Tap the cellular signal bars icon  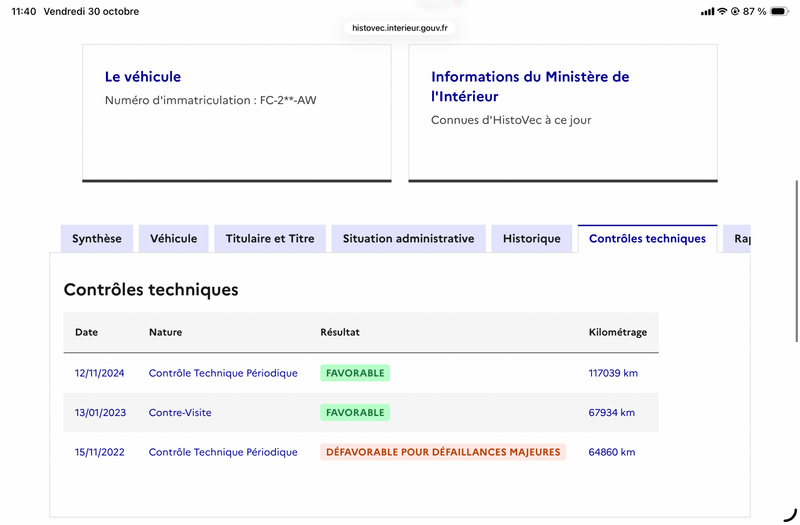(708, 11)
